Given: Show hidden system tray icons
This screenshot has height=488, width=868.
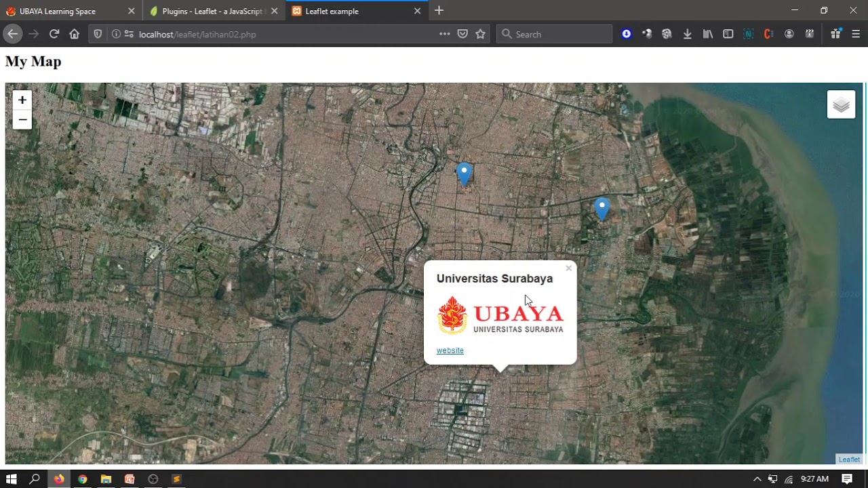Looking at the screenshot, I should point(757,479).
